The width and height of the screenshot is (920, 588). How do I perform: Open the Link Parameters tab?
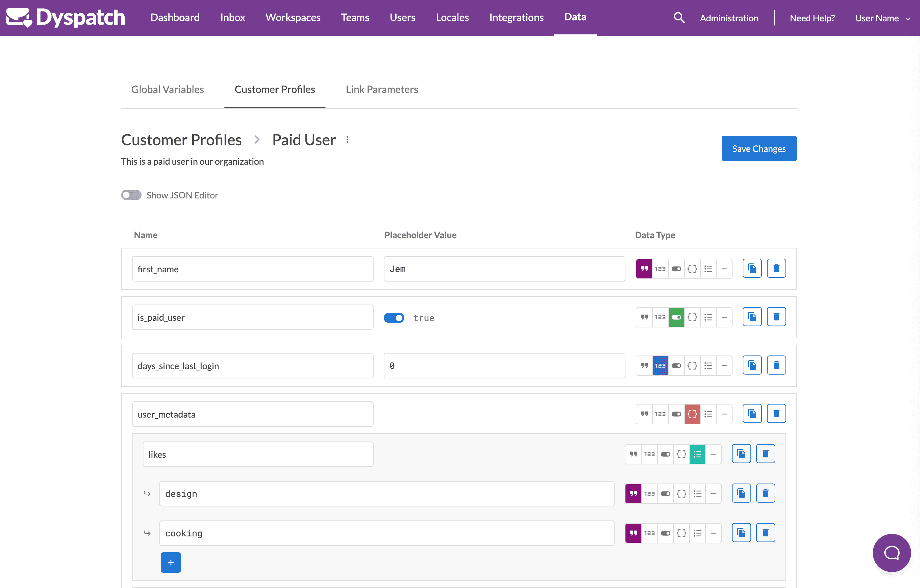(x=382, y=89)
